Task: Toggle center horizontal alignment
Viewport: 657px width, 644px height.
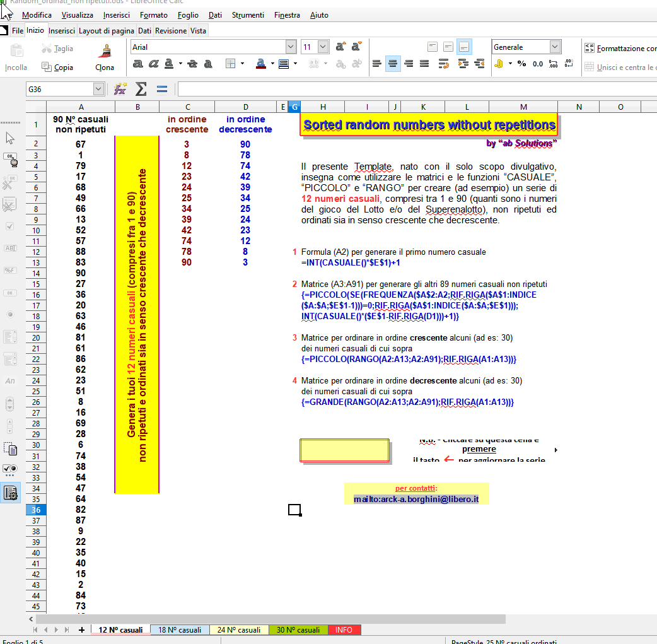Action: [393, 64]
